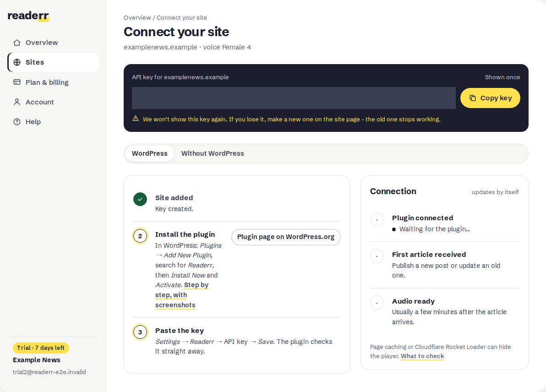Image resolution: width=546 pixels, height=392 pixels.
Task: Click the Plugin connected title
Action: (x=422, y=218)
